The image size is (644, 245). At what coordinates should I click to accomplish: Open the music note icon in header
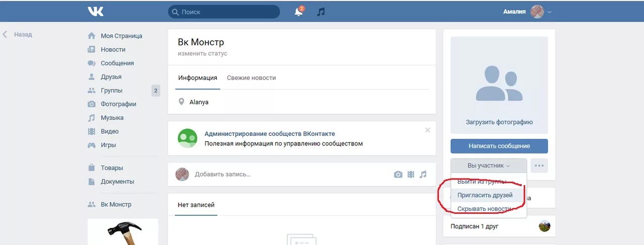coord(321,12)
